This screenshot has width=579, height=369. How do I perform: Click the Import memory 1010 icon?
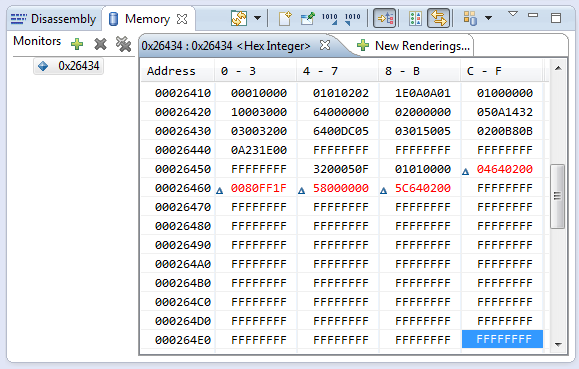coord(329,18)
